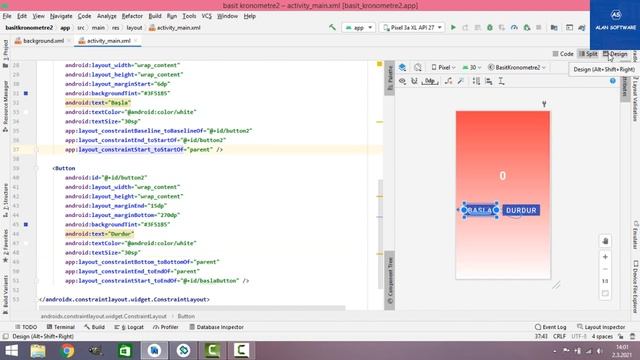Run the app with the green play icon

coord(453,27)
